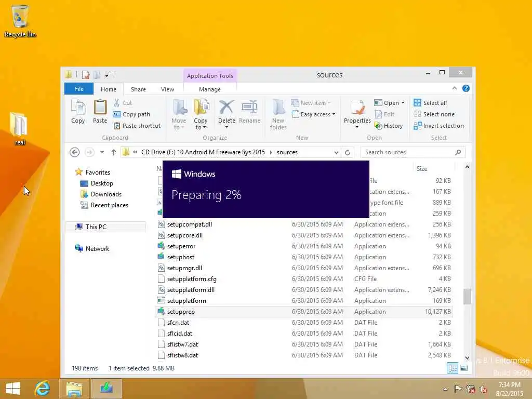Click the Windows Start button
The width and height of the screenshot is (532, 399).
tap(13, 389)
